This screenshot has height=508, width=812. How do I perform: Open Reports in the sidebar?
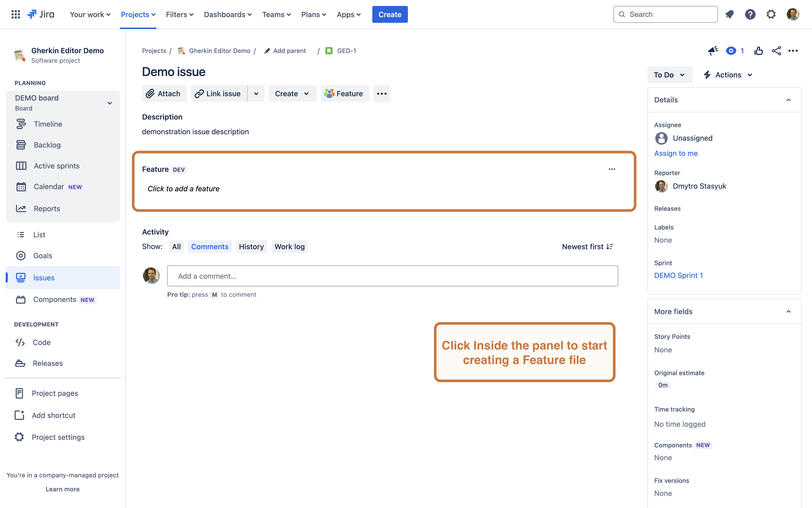tap(63, 209)
